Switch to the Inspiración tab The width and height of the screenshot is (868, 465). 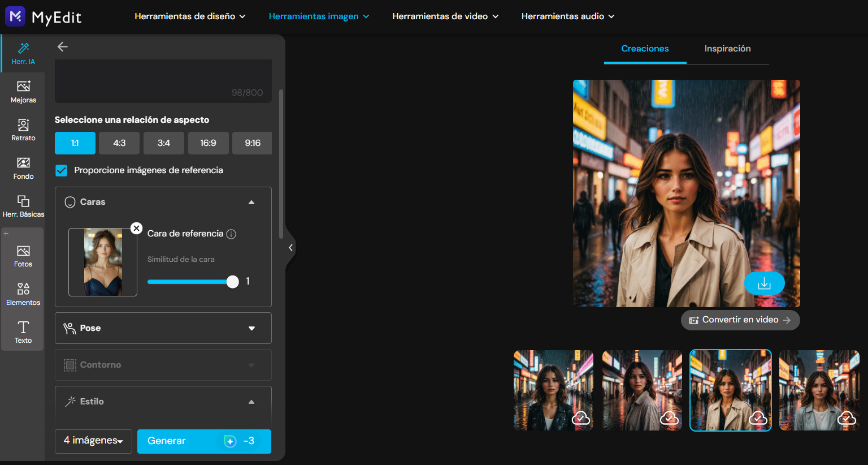pos(727,49)
